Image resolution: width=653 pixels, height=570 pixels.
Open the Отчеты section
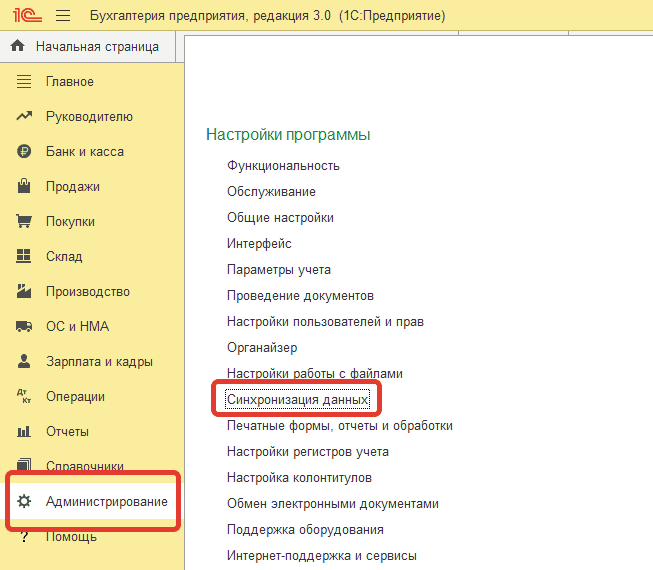67,431
